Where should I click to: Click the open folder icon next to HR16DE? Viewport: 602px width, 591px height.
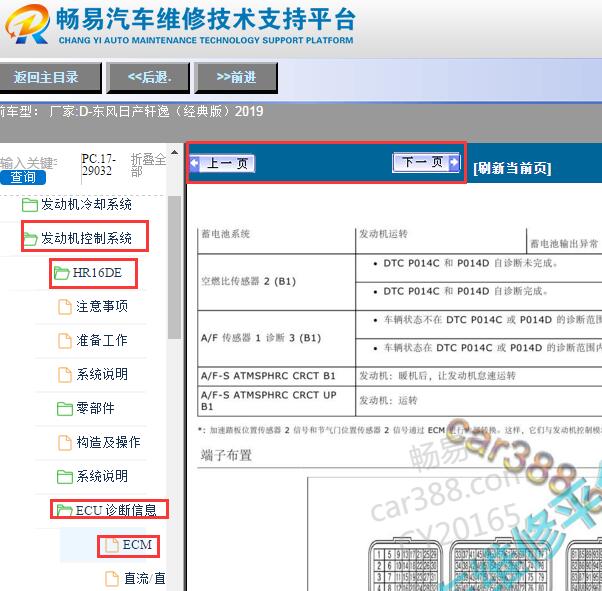pos(61,273)
